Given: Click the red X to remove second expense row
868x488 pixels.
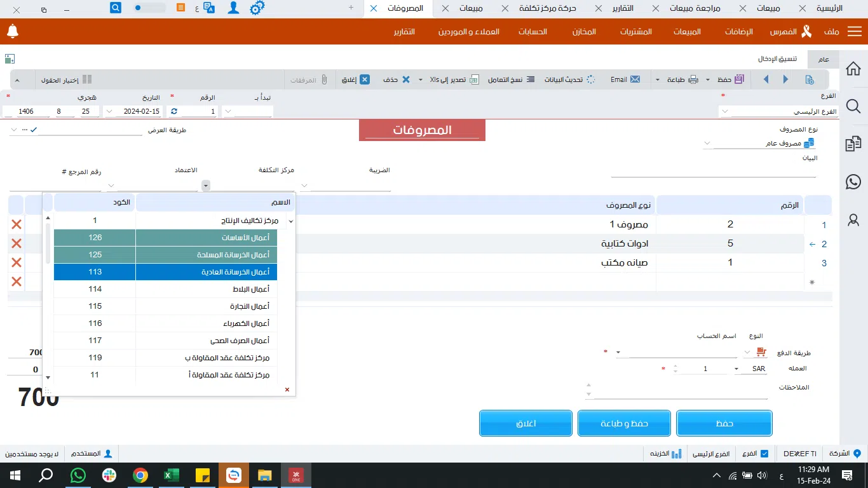Looking at the screenshot, I should (x=16, y=243).
